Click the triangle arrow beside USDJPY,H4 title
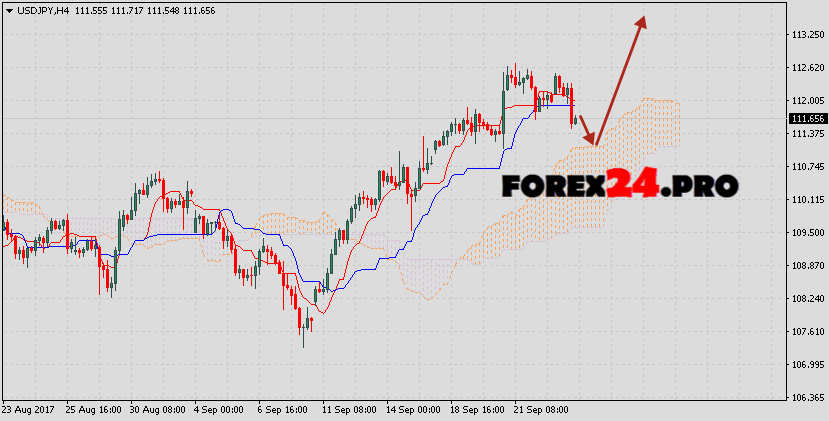This screenshot has height=421, width=829. (9, 8)
